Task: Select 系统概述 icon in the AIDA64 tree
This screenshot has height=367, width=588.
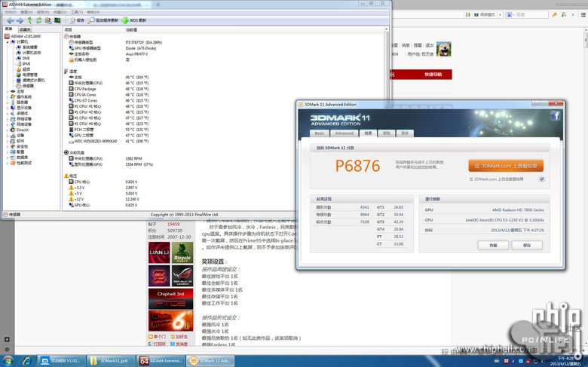Action: click(19, 47)
